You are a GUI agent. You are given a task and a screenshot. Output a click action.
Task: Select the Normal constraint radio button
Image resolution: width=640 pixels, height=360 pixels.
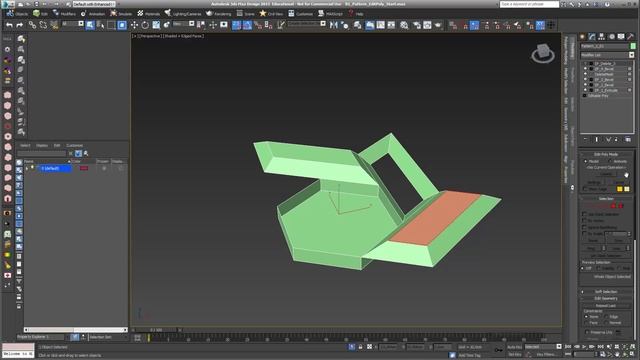coord(606,322)
